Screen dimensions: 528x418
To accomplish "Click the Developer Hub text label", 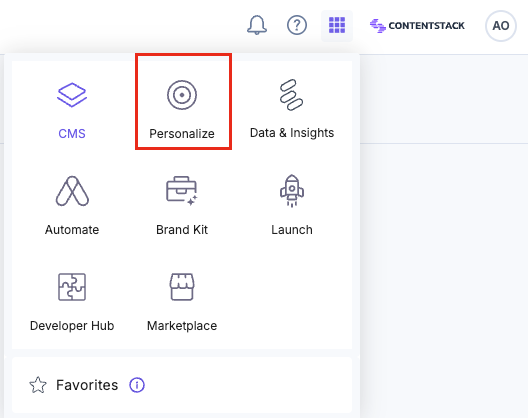I will (x=72, y=326).
